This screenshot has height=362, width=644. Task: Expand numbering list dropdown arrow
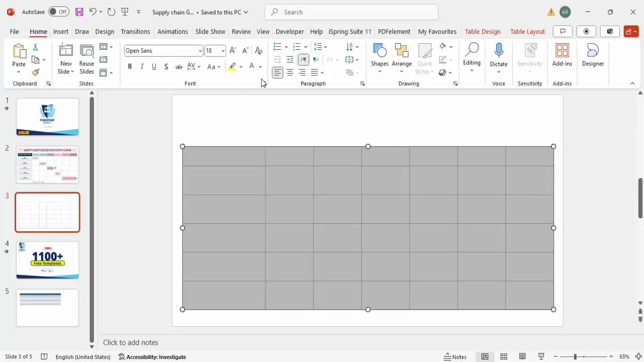(x=305, y=47)
